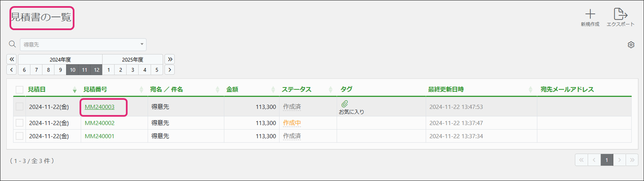The image size is (644, 181).
Task: Check the box for row MM240002
Action: (20, 123)
